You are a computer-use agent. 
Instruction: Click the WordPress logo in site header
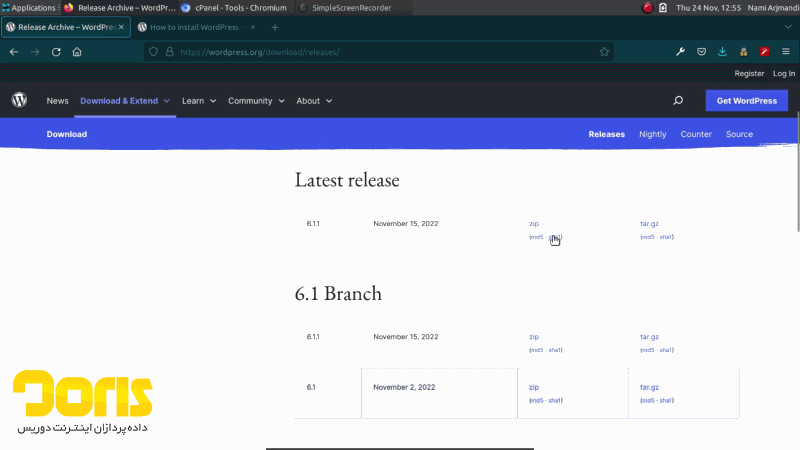tap(19, 100)
